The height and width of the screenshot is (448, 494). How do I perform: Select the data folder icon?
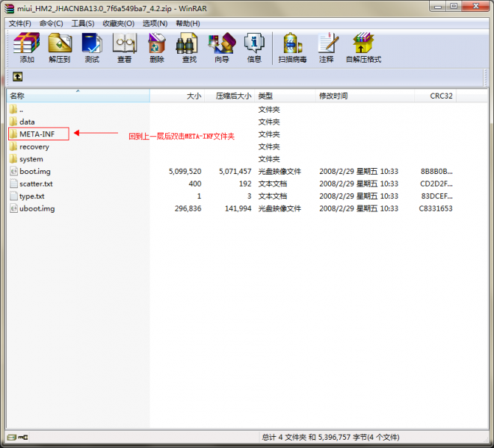(x=13, y=122)
